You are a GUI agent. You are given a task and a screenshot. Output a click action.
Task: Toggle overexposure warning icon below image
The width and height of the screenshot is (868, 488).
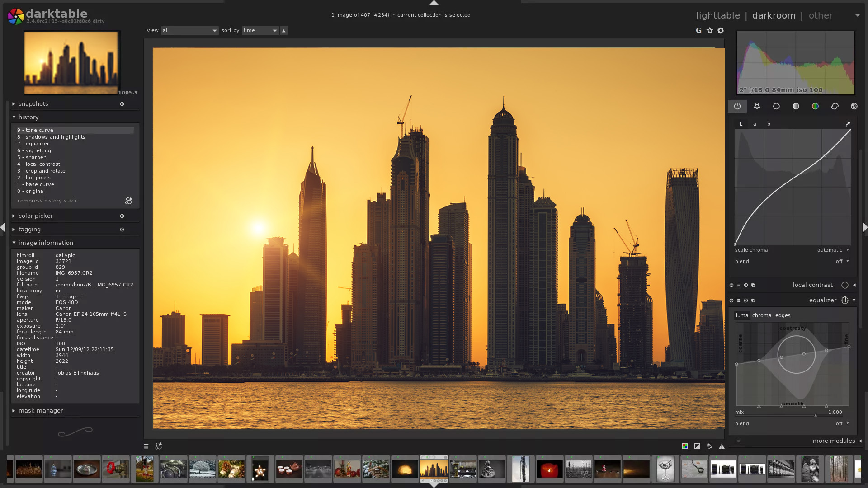(x=697, y=446)
